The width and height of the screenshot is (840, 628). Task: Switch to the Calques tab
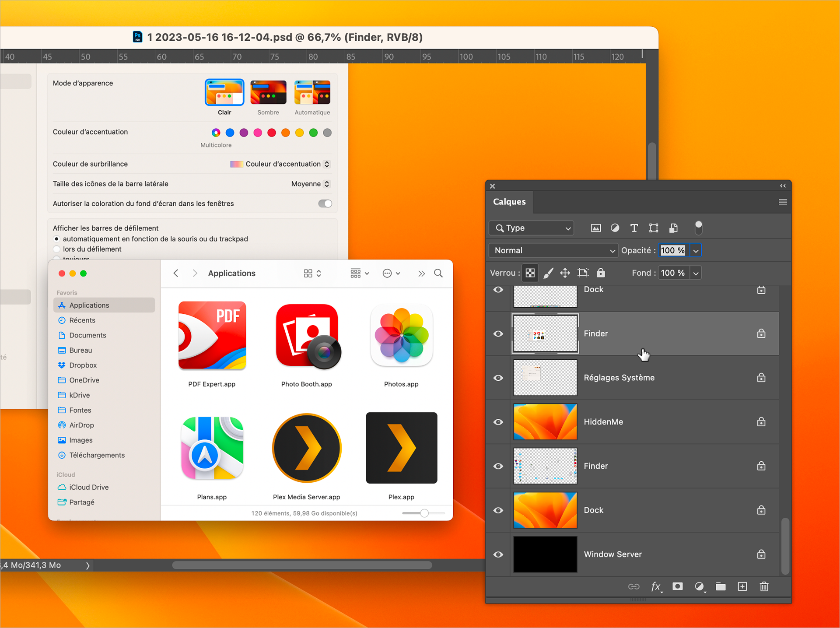509,202
